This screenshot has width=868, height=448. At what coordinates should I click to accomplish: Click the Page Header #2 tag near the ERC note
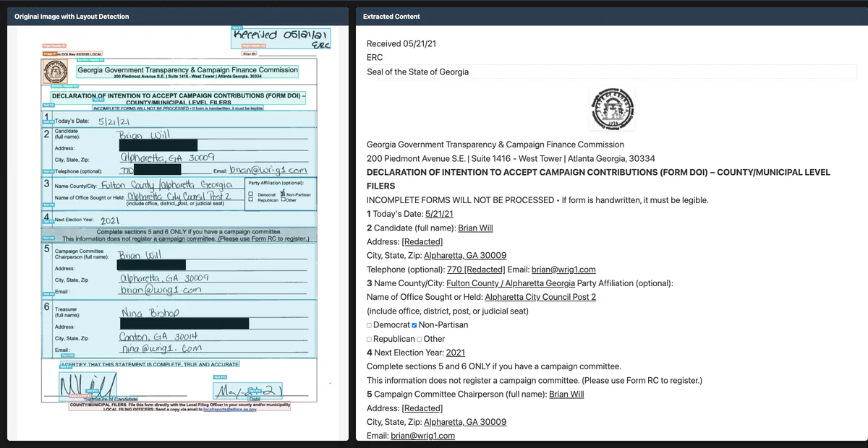pos(253,46)
